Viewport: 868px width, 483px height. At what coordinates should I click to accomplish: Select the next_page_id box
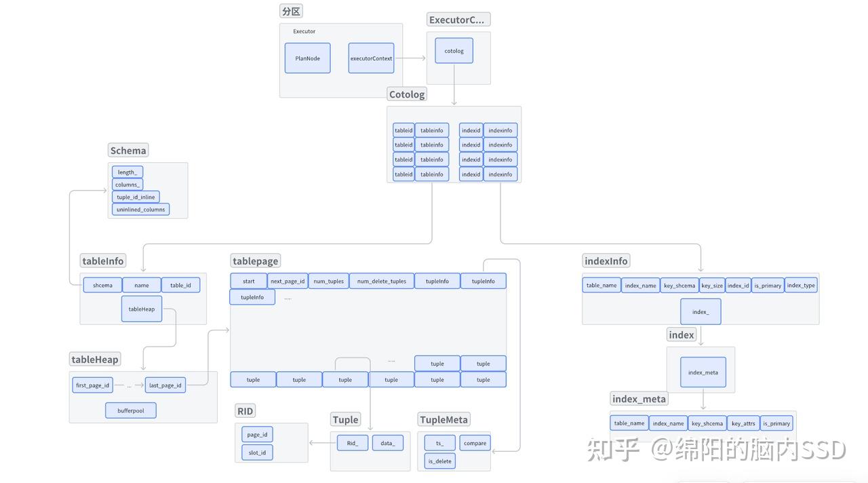click(x=288, y=280)
